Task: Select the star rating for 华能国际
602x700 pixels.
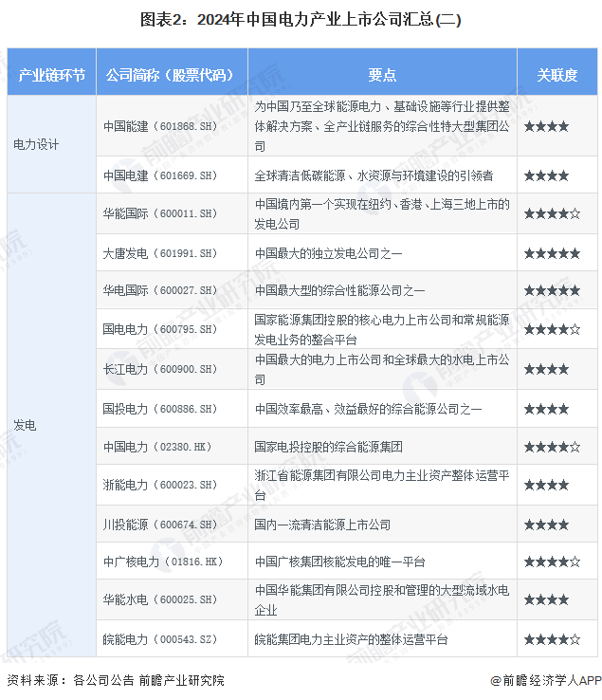Action: (552, 213)
